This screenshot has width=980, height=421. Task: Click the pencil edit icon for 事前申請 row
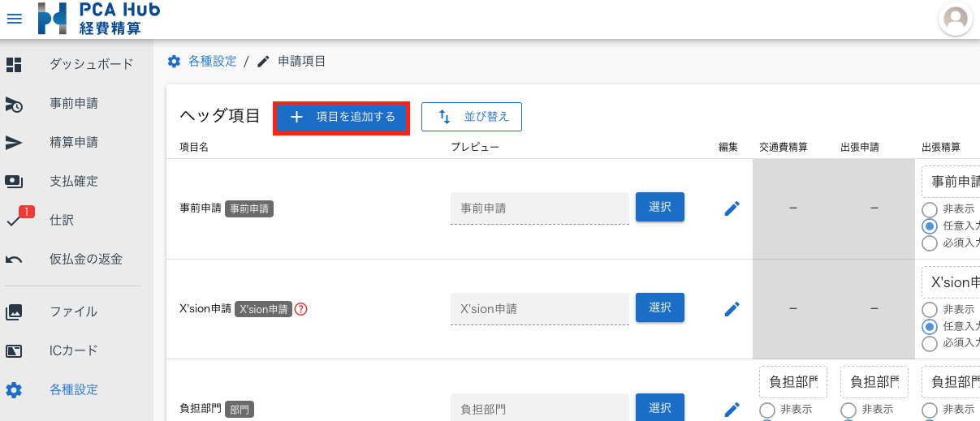(732, 208)
